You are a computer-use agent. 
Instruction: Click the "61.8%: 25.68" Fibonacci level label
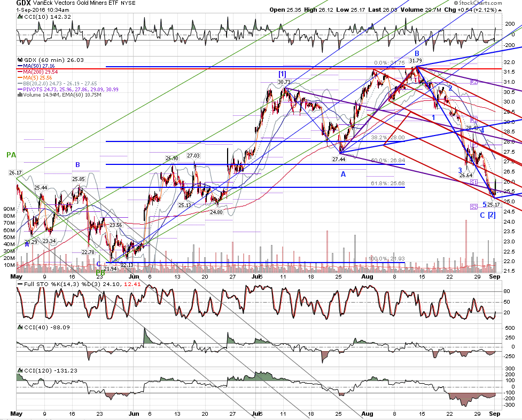388,184
